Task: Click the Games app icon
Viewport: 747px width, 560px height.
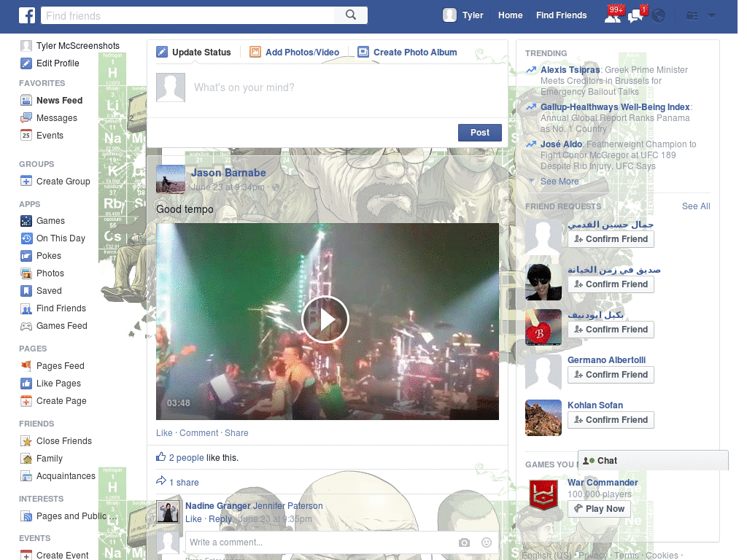Action: (x=26, y=221)
